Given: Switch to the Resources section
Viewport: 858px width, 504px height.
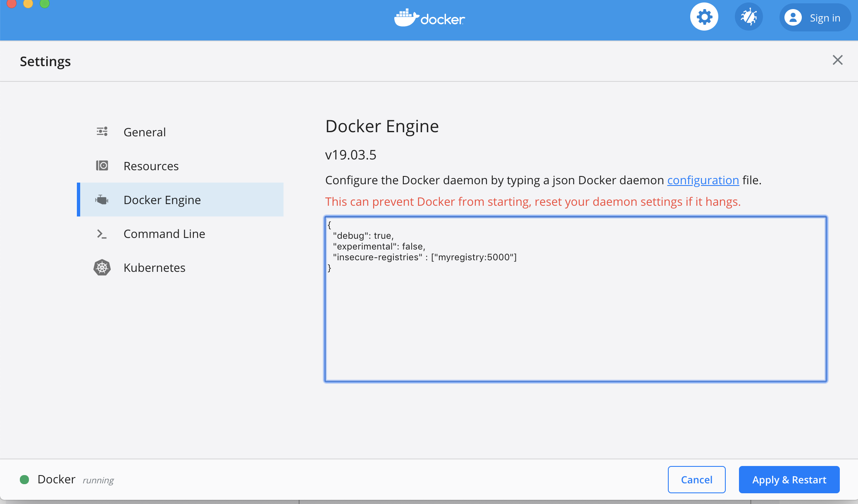Looking at the screenshot, I should (151, 166).
